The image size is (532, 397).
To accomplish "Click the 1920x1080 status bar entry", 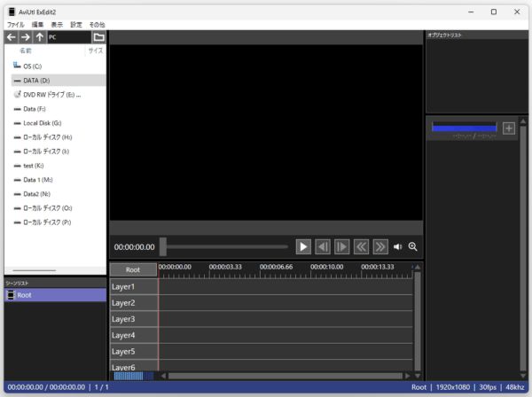I will [453, 387].
